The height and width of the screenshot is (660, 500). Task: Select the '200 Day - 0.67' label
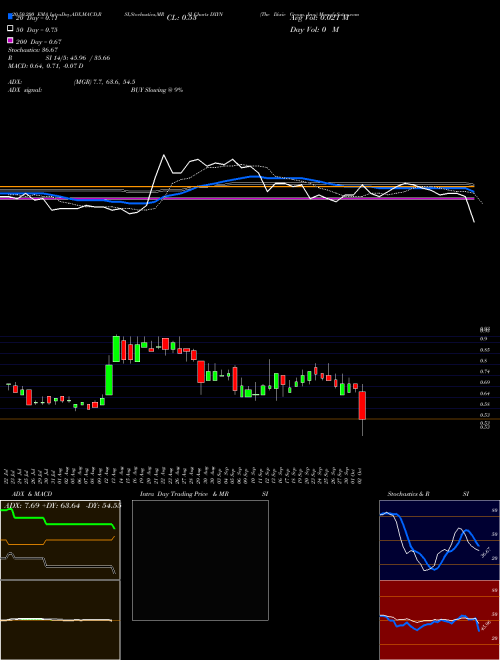(38, 42)
